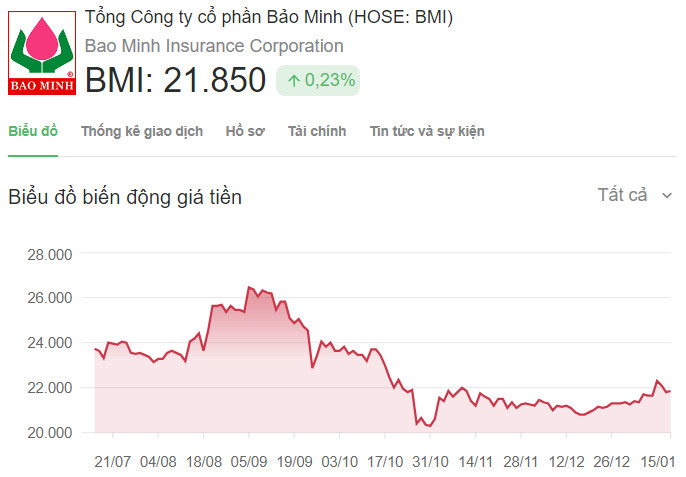686x477 pixels.
Task: Open the Thống kê giao dịch tab
Action: coord(142,131)
